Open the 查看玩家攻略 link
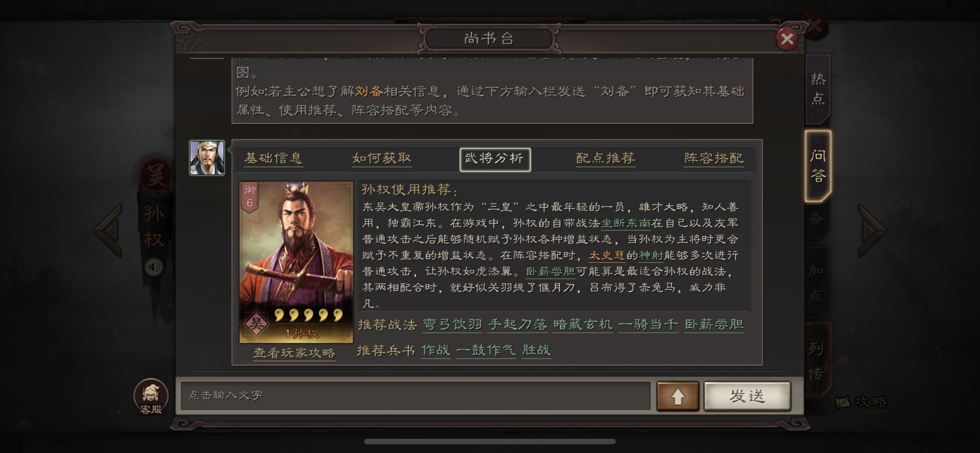 click(294, 353)
